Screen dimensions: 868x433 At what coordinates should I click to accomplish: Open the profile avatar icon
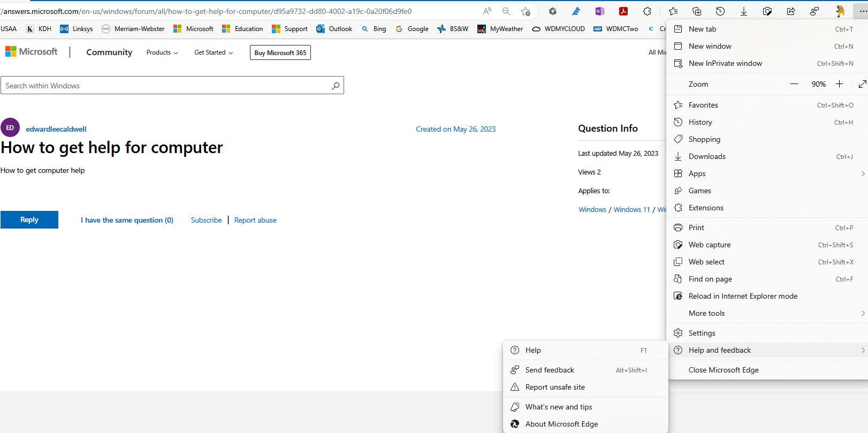tap(840, 11)
